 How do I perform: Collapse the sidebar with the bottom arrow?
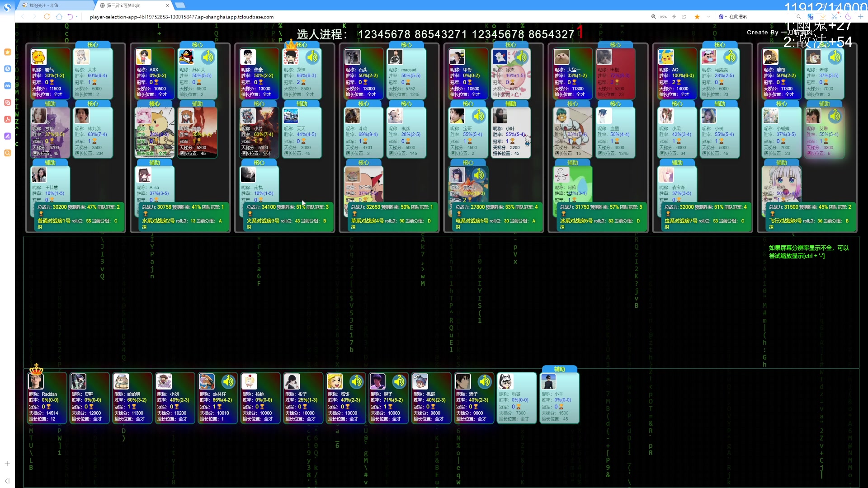tap(7, 481)
